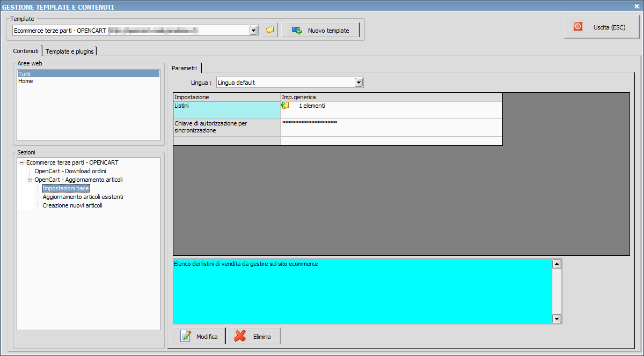The image size is (644, 356).
Task: Click the Modifica button
Action: point(200,336)
